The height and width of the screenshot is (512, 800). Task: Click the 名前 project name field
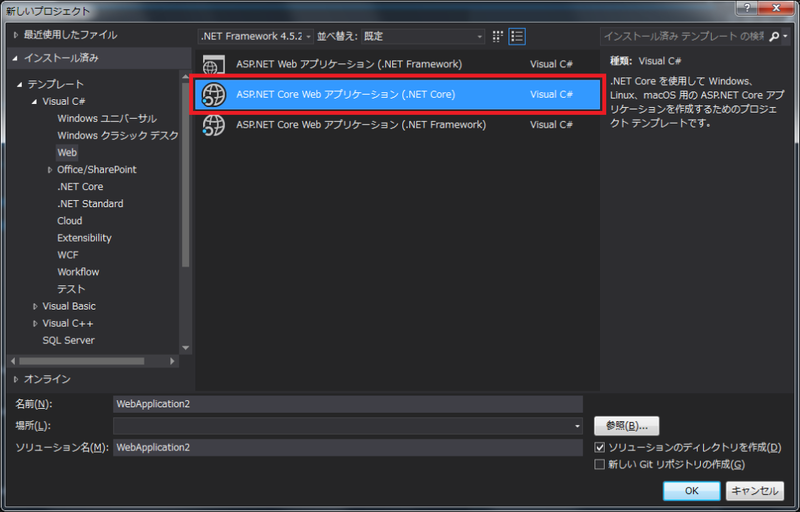[x=347, y=404]
